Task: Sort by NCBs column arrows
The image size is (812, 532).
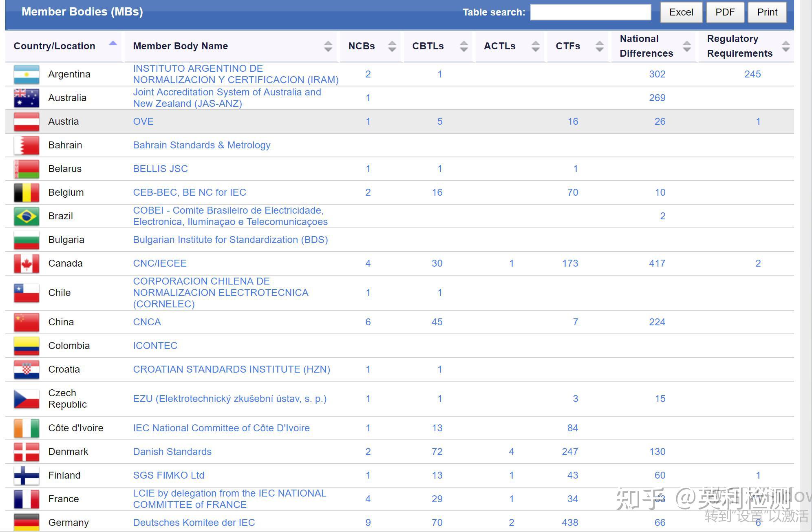Action: [x=392, y=46]
